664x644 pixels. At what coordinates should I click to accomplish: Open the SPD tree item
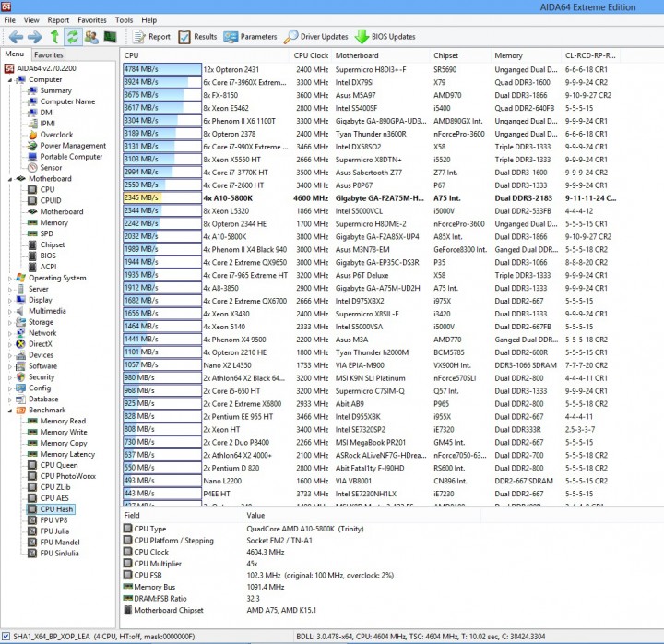41,233
